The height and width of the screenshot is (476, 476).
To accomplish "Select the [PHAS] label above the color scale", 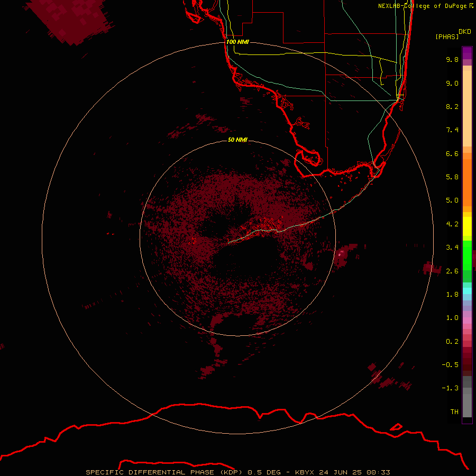I will (x=447, y=36).
